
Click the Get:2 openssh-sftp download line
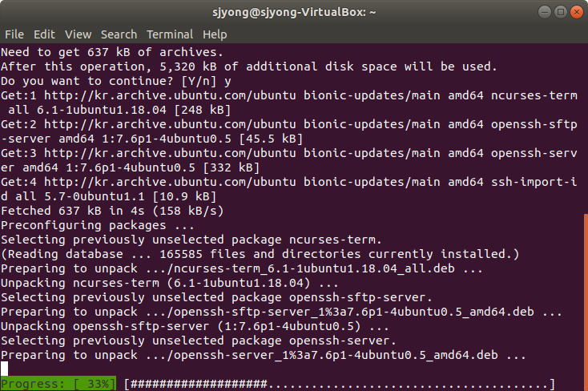289,124
